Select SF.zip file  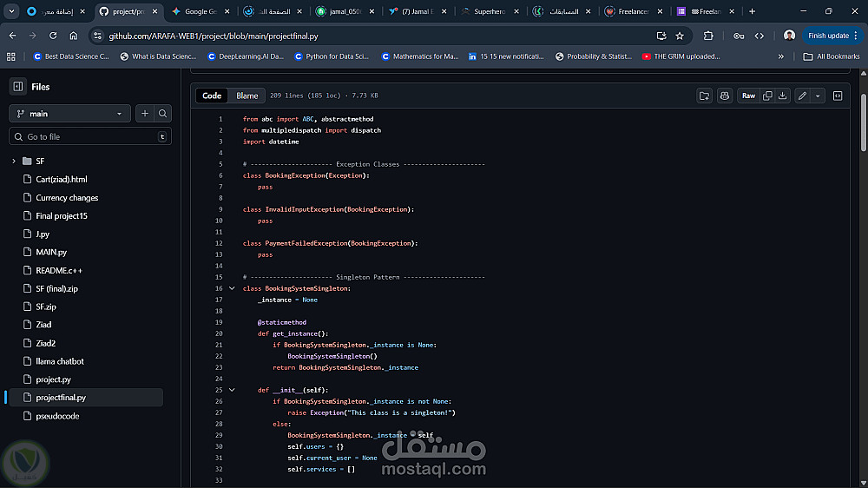click(46, 307)
